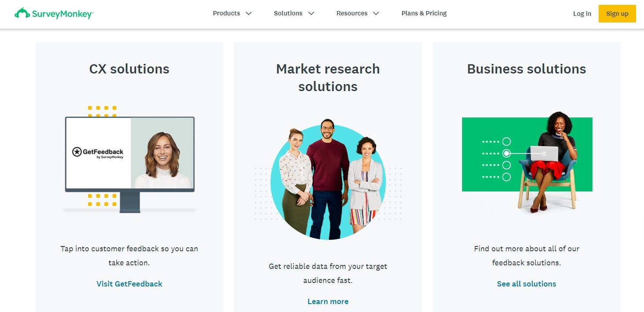The height and width of the screenshot is (312, 644).
Task: Open the Products menu
Action: (x=226, y=13)
